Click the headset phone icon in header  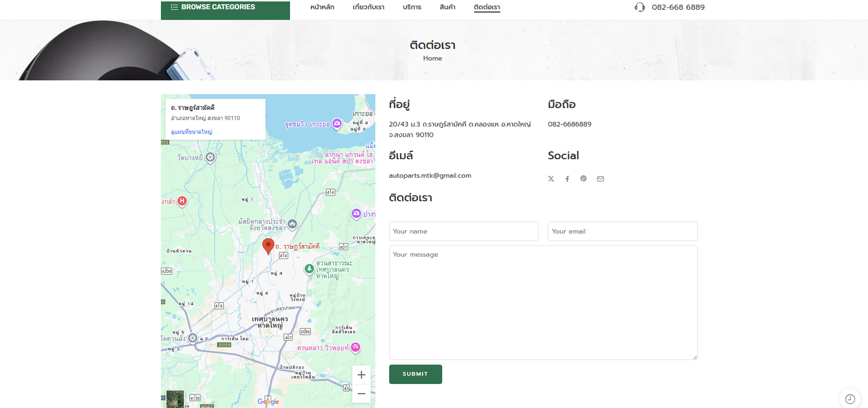(639, 7)
